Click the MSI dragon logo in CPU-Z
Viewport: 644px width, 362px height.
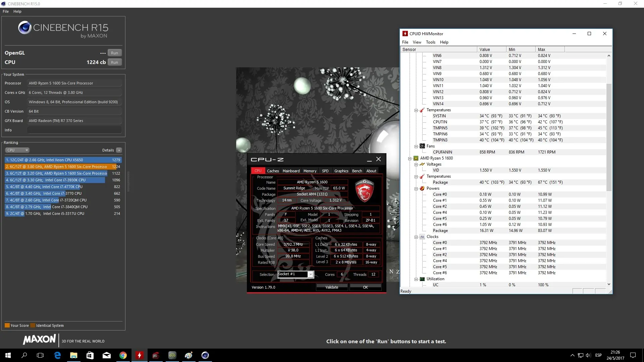[365, 191]
